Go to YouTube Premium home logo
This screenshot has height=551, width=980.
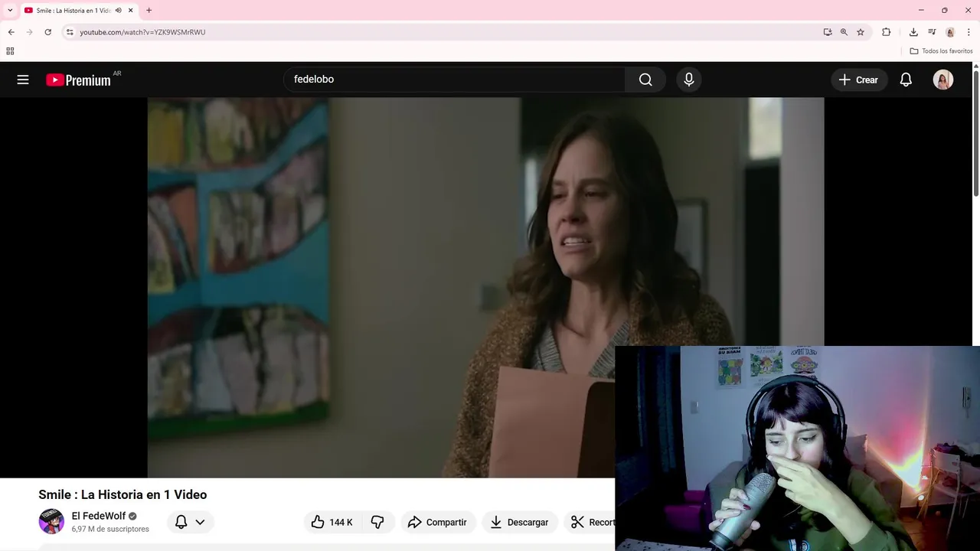coord(78,80)
